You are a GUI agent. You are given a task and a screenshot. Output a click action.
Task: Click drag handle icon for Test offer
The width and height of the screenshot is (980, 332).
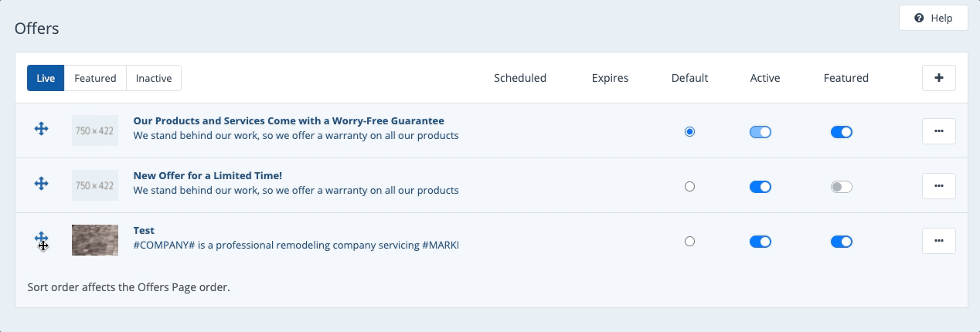click(42, 239)
